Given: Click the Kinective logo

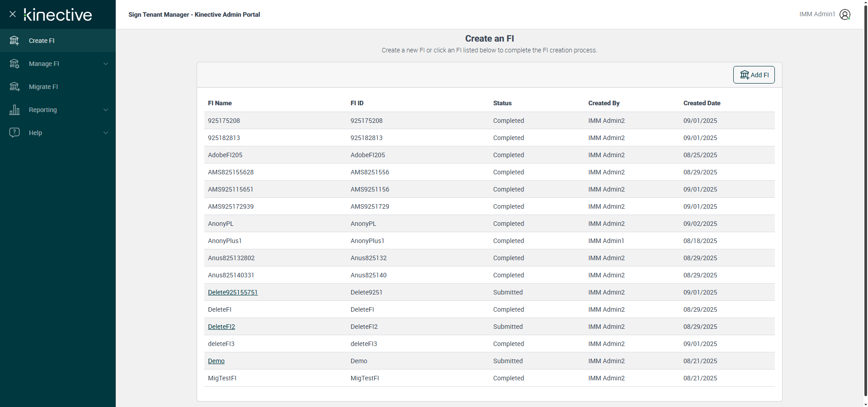Looking at the screenshot, I should tap(58, 15).
